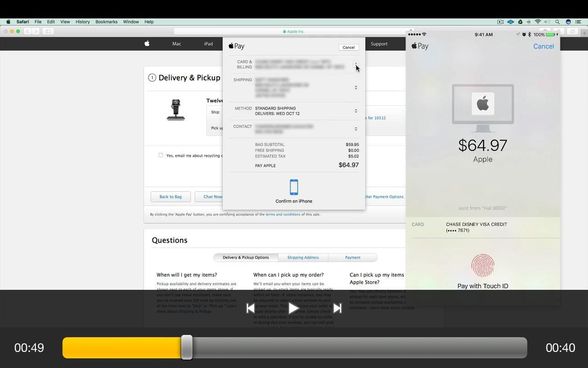Open Support in the site navigation
Viewport: 588px width, 368px height.
pos(379,44)
